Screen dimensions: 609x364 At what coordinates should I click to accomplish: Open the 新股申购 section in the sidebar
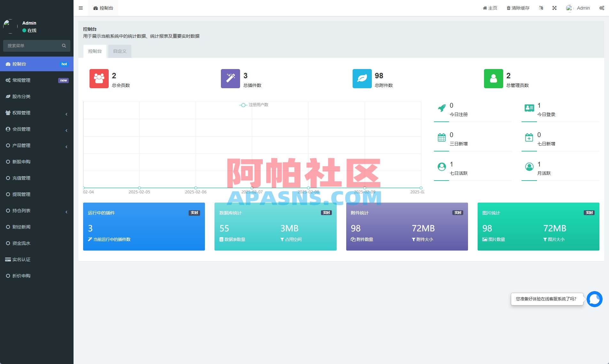[21, 162]
